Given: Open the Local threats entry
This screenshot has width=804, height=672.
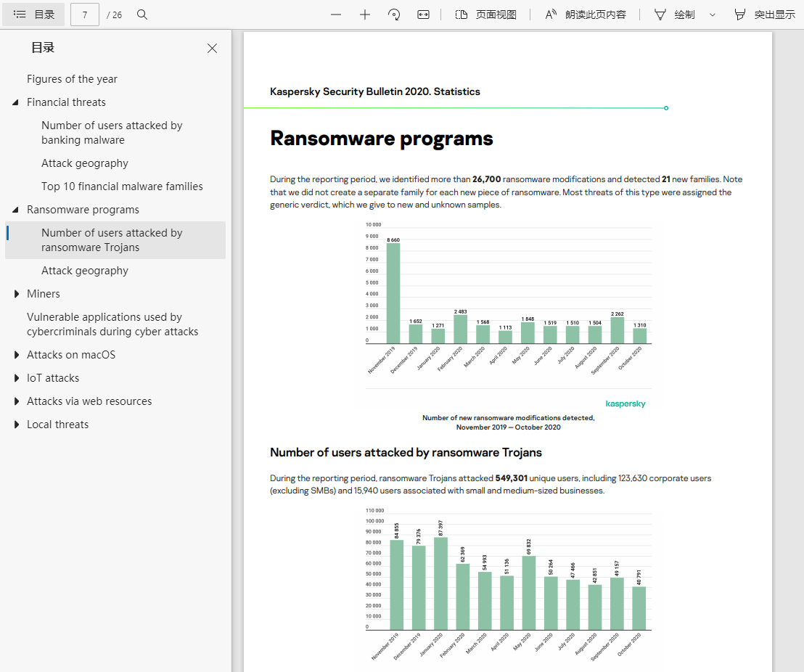Looking at the screenshot, I should click(x=57, y=425).
